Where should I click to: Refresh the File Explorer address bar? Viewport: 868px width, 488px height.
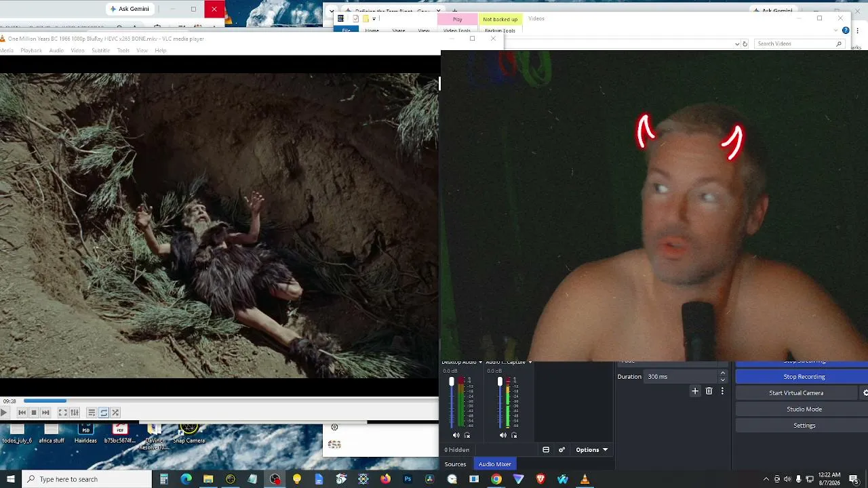tap(745, 44)
